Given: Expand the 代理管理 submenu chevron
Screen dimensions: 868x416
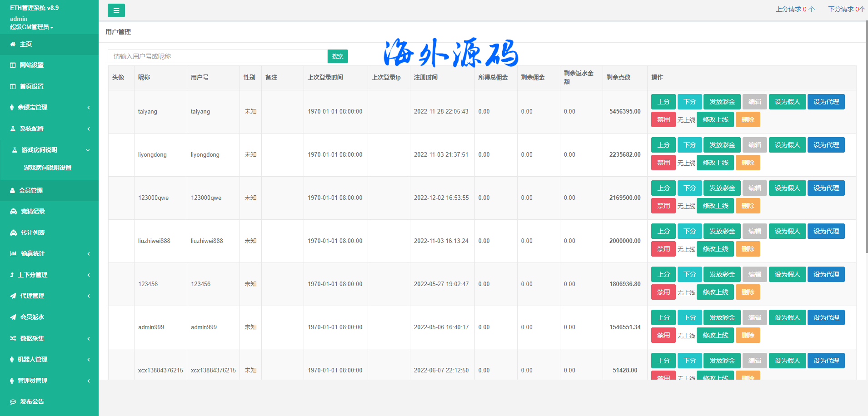Looking at the screenshot, I should [x=89, y=296].
